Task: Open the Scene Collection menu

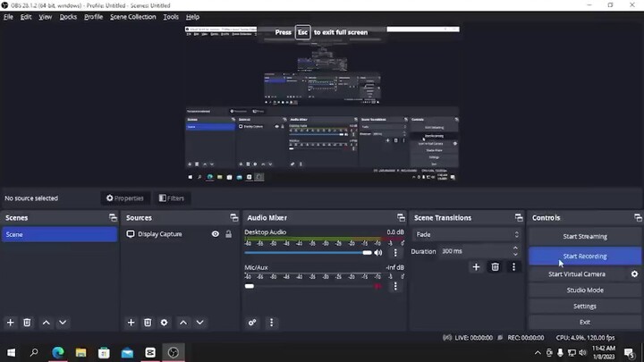Action: (x=132, y=17)
